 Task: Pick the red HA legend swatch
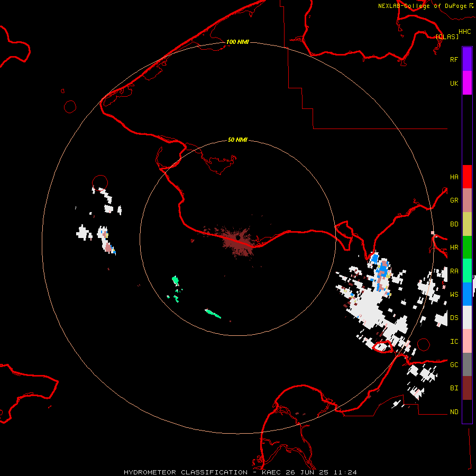pos(467,177)
